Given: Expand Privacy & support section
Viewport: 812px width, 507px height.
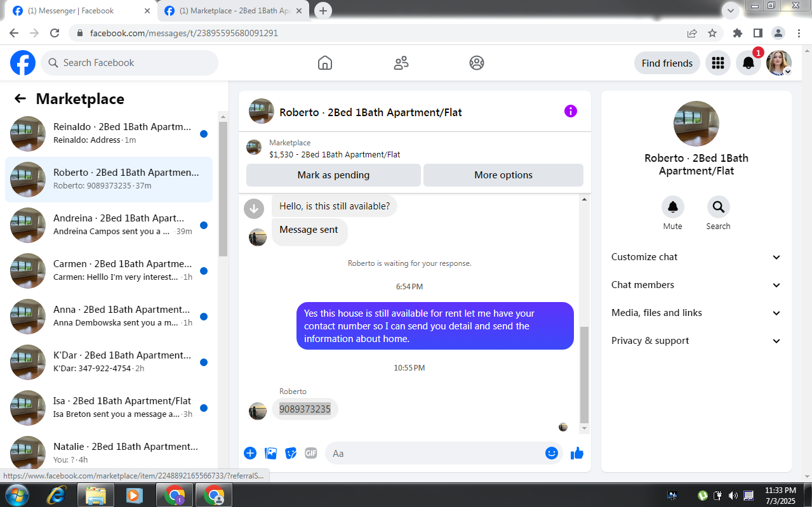Looking at the screenshot, I should pos(696,341).
